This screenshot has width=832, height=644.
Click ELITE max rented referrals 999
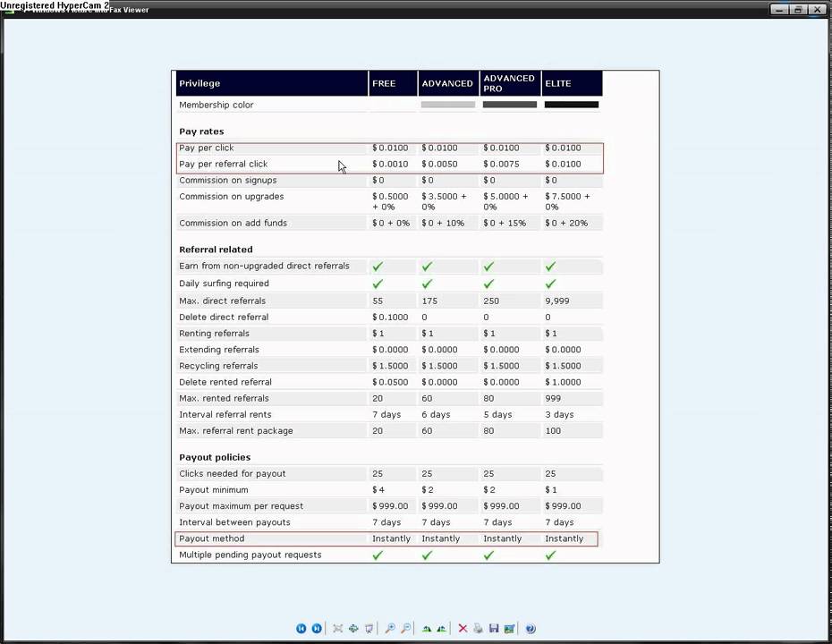coord(553,398)
